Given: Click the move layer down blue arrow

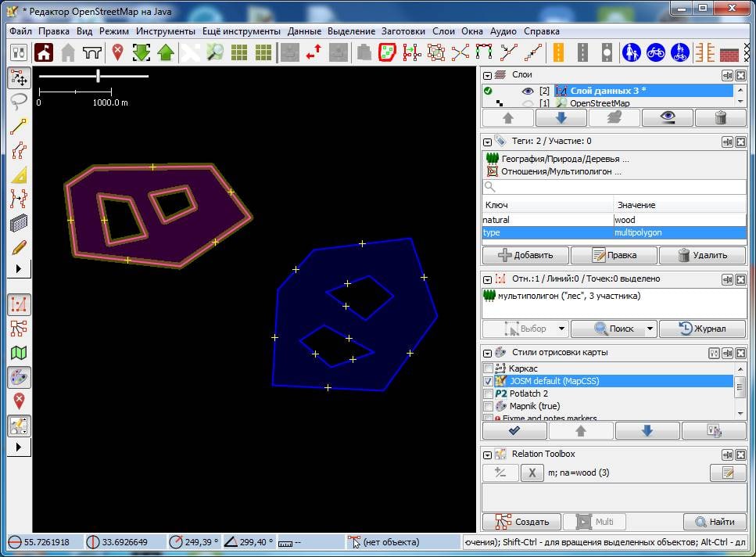Looking at the screenshot, I should coord(561,117).
